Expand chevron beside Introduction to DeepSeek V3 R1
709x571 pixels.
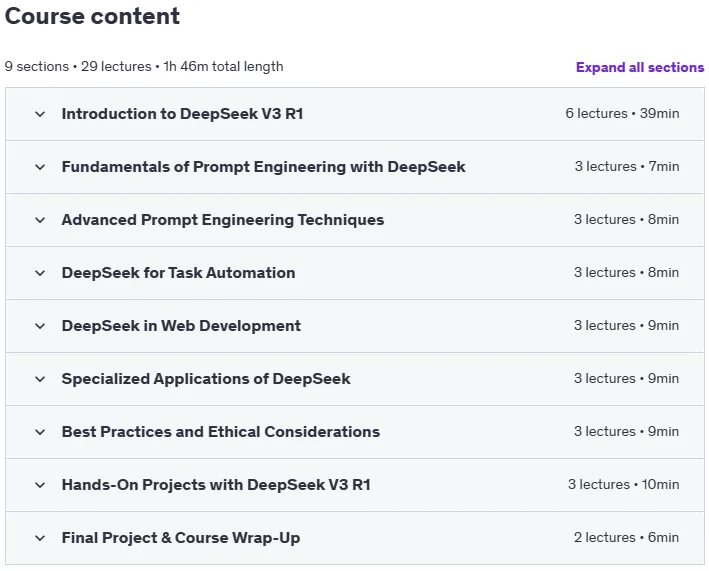pos(40,114)
